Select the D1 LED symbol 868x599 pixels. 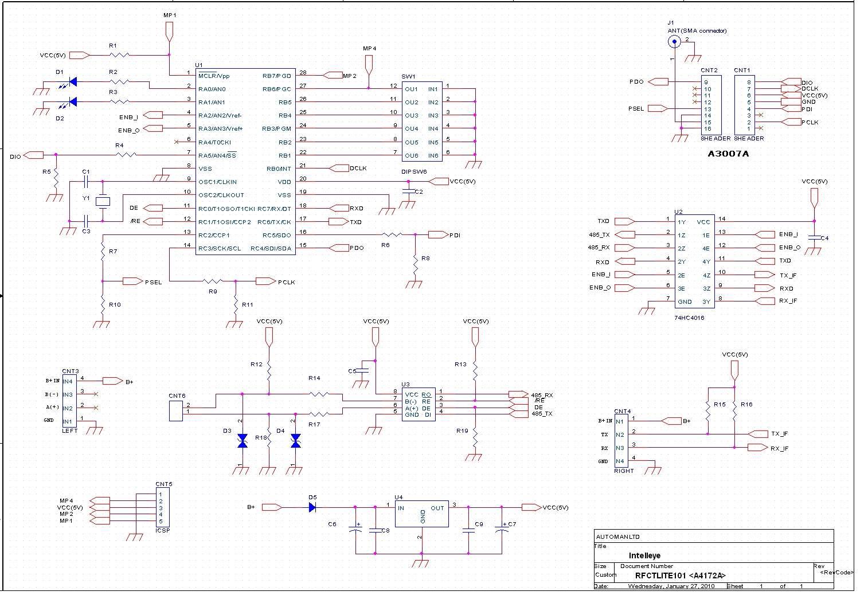point(72,82)
